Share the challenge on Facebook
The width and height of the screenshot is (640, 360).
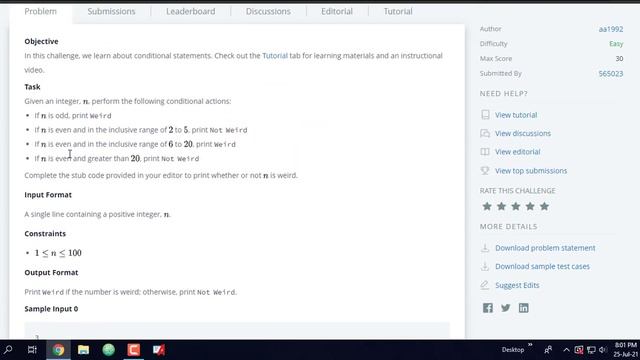pyautogui.click(x=488, y=308)
